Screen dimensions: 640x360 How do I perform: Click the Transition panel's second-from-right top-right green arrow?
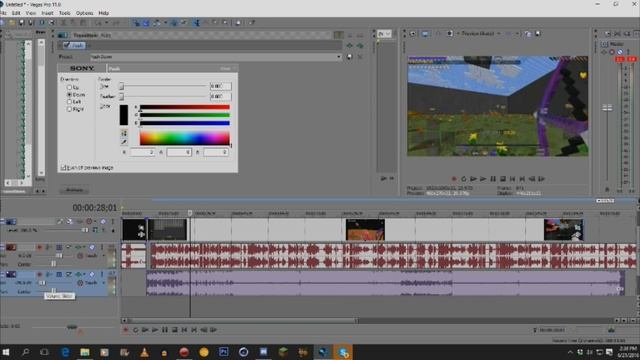pyautogui.click(x=350, y=46)
